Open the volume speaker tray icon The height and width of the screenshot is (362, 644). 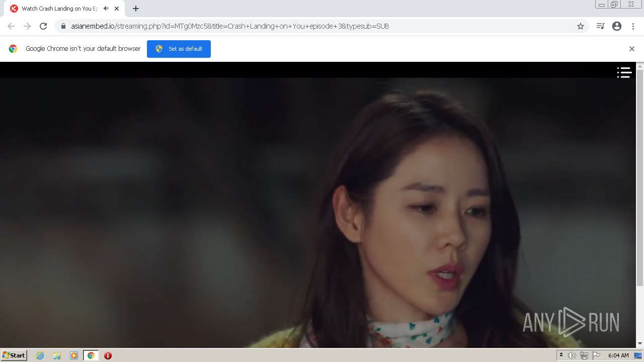click(x=572, y=355)
